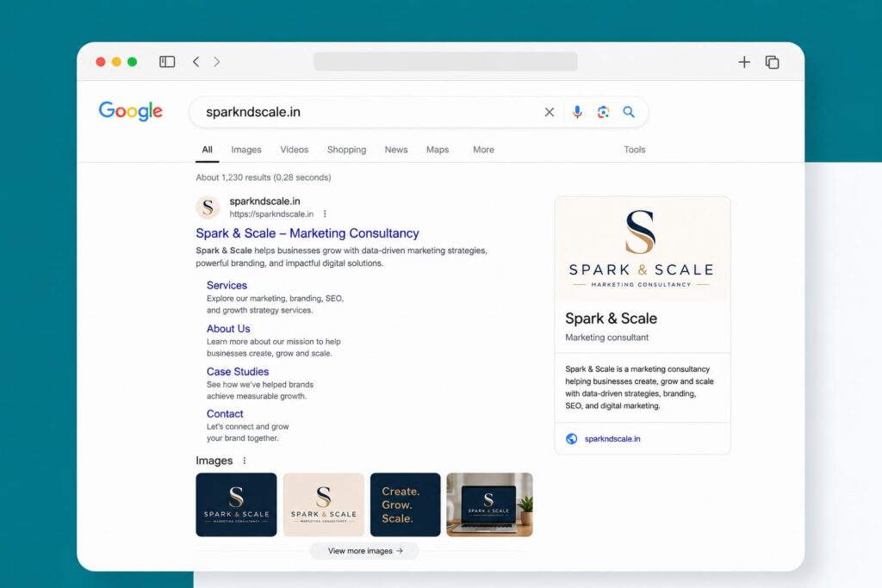
Task: Open the Services sitelink
Action: coord(227,286)
